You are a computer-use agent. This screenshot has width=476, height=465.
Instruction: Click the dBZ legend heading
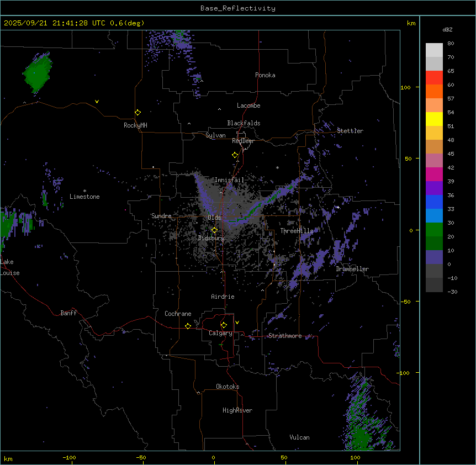click(448, 29)
